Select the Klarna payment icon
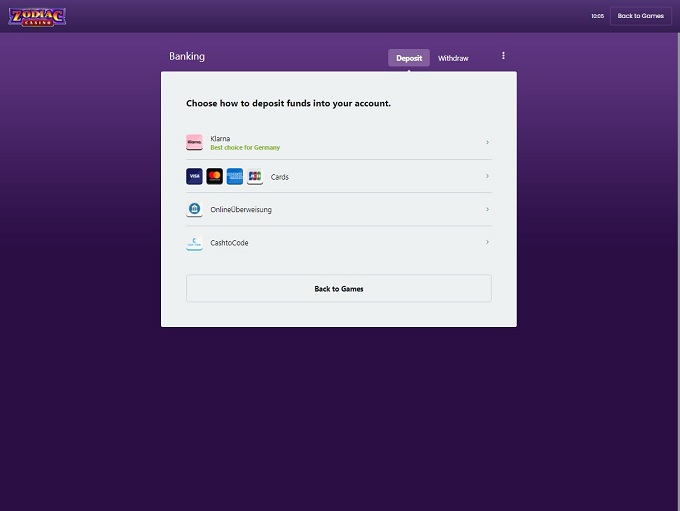680x511 pixels. point(194,143)
